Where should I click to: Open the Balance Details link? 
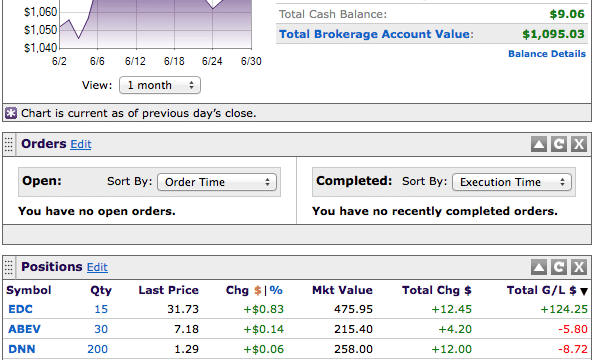click(x=547, y=54)
